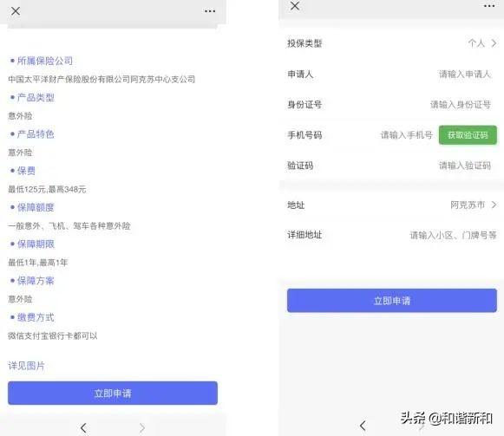This screenshot has height=436, width=504.
Task: Tap the chevron next to 阿克苏市
Action: [494, 205]
